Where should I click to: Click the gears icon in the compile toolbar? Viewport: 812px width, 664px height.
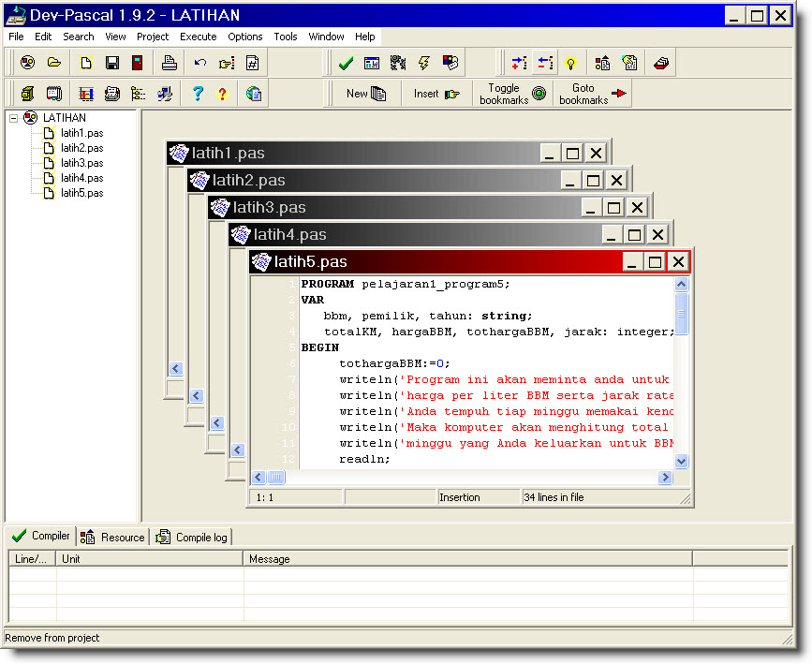point(398,63)
